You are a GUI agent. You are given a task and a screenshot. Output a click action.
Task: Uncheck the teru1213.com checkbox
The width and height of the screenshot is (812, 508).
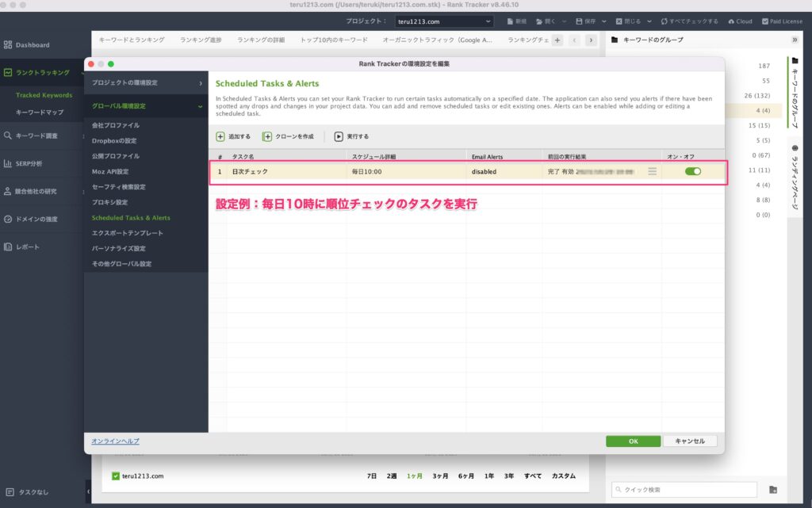pyautogui.click(x=116, y=476)
